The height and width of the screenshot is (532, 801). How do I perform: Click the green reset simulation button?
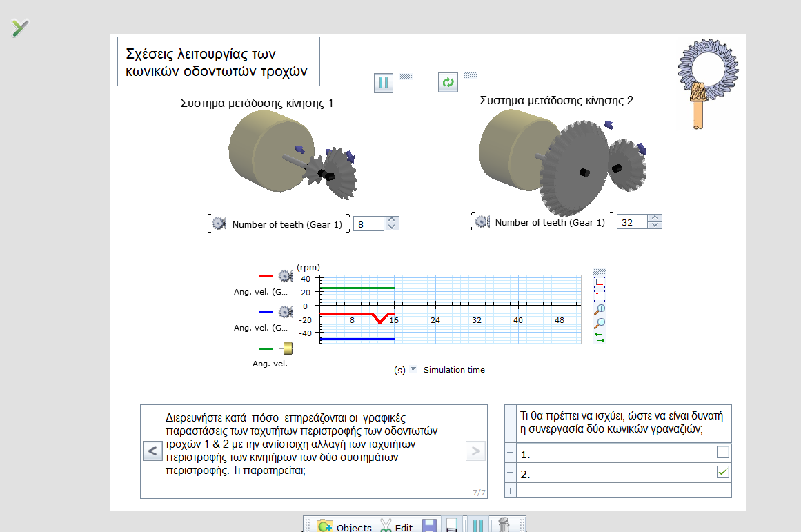click(x=448, y=82)
